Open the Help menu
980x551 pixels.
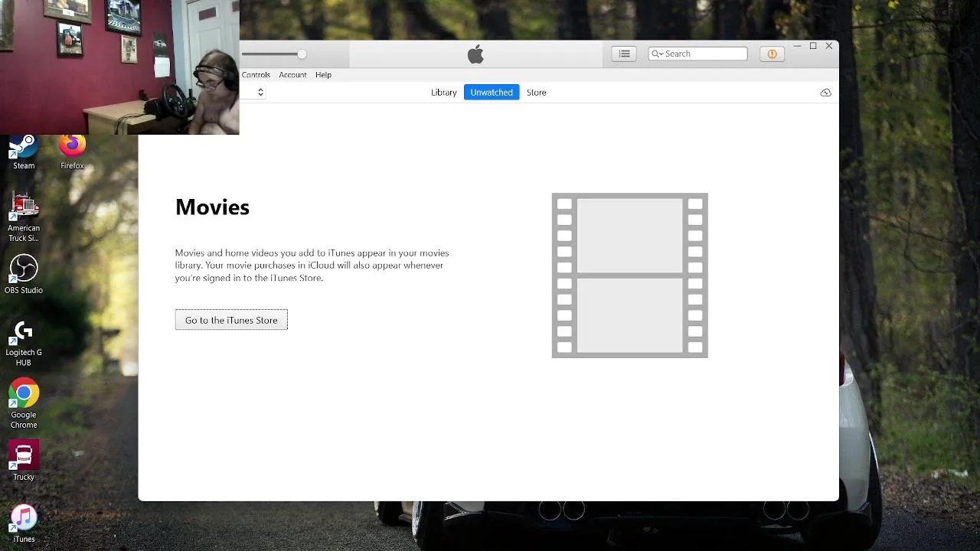[x=323, y=75]
